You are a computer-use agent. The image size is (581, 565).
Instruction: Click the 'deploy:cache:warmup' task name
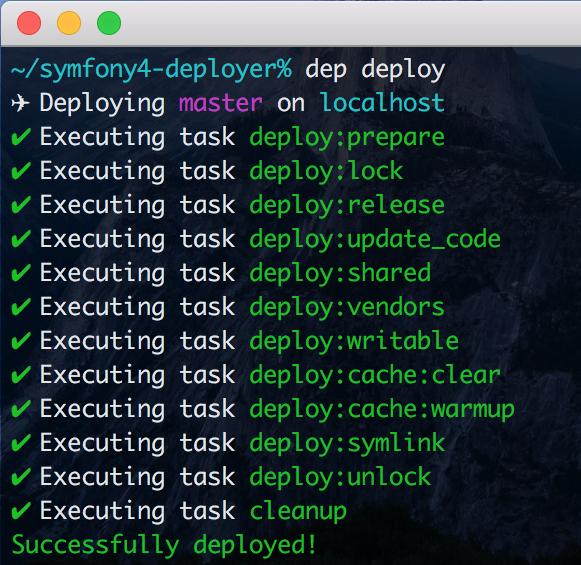[x=382, y=410]
